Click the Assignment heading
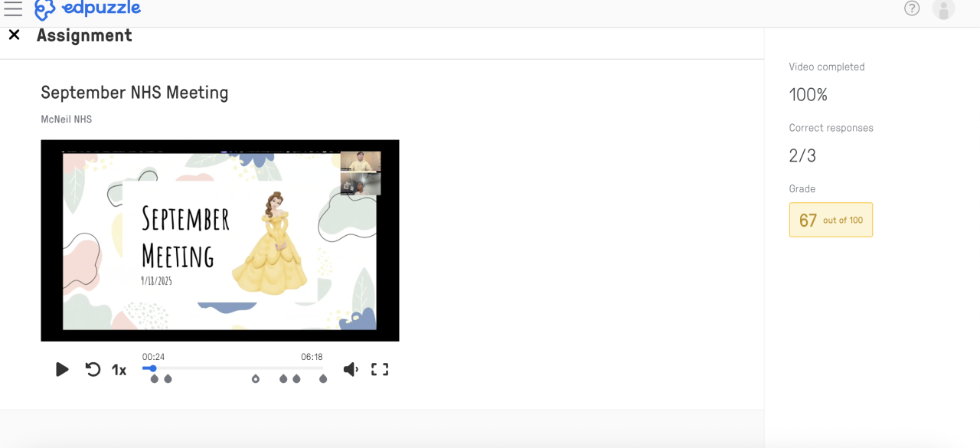The width and height of the screenshot is (980, 448). coord(84,35)
